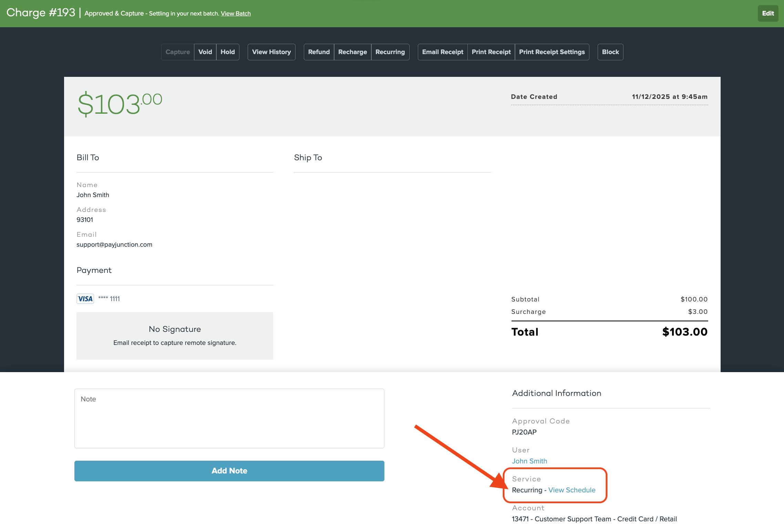Click the zip code 93101
The image size is (784, 532).
pos(85,220)
